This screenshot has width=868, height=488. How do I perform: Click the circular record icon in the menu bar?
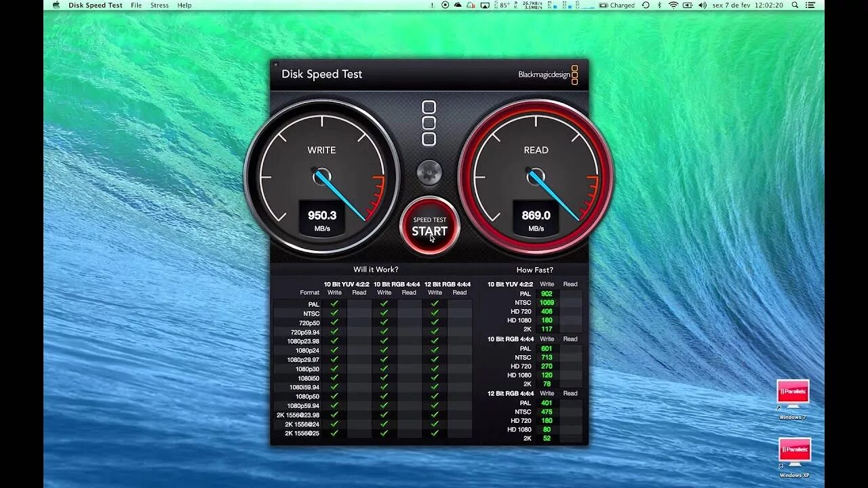pos(446,5)
